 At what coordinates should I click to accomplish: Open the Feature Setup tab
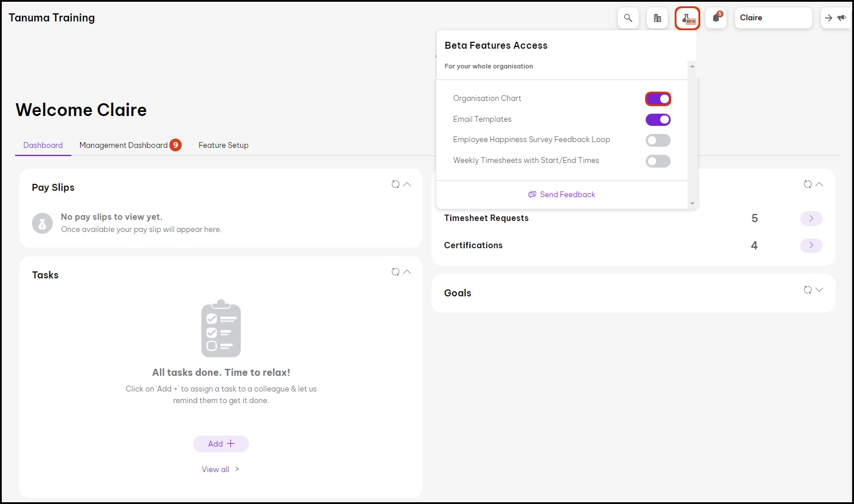tap(223, 145)
